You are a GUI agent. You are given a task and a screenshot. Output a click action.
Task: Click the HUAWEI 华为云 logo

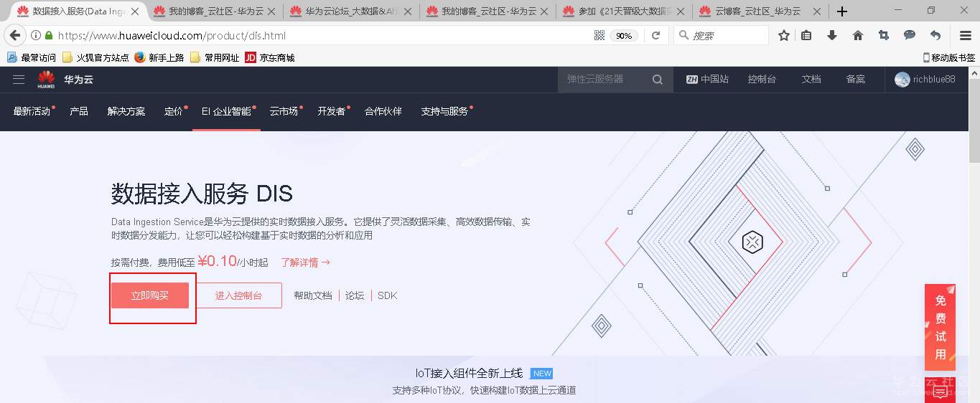coord(65,79)
